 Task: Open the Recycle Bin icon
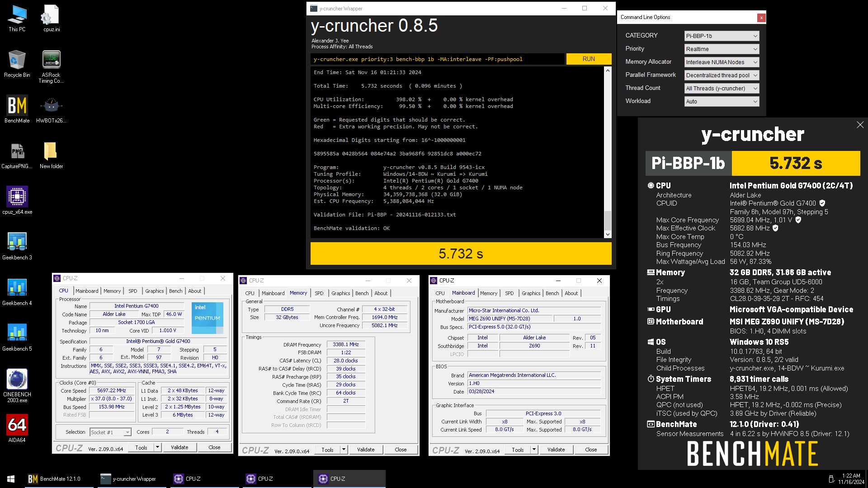(17, 64)
